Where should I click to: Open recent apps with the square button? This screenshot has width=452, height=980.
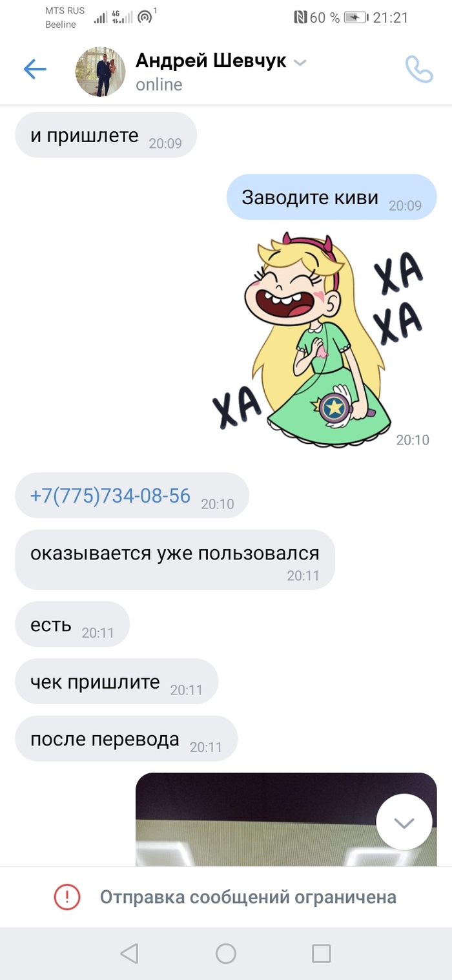click(x=321, y=953)
